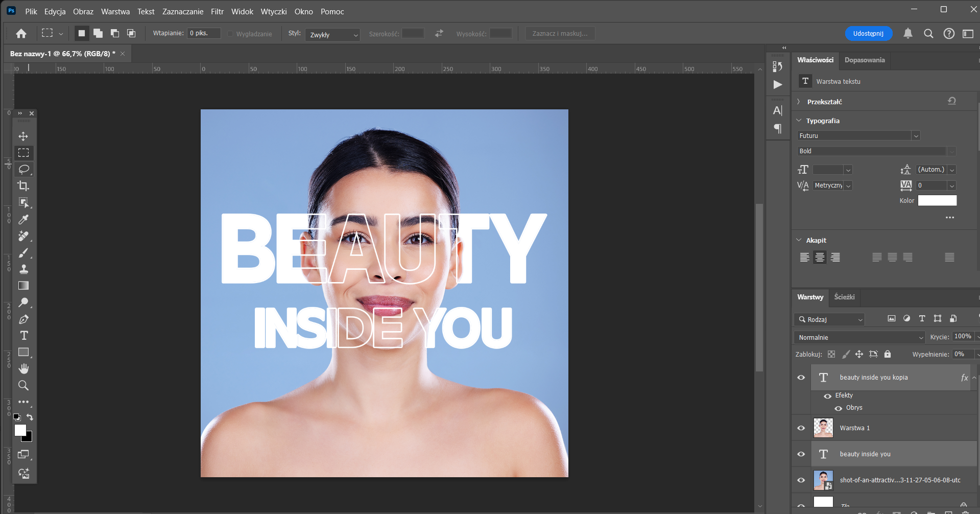Select the Rectangular Marquee tool
This screenshot has width=980, height=514.
[x=23, y=153]
